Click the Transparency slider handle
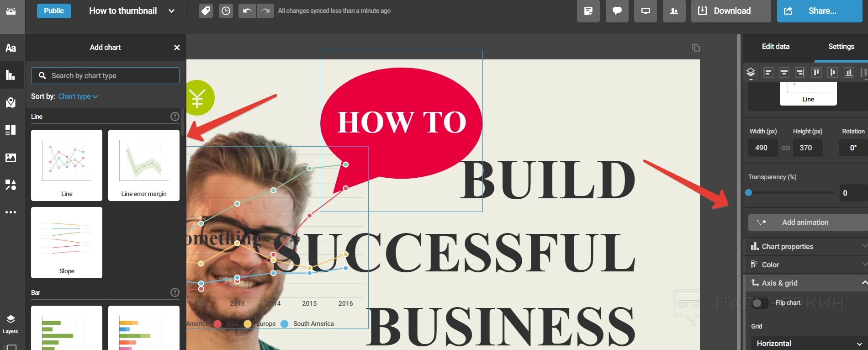The width and height of the screenshot is (868, 350). tap(749, 193)
